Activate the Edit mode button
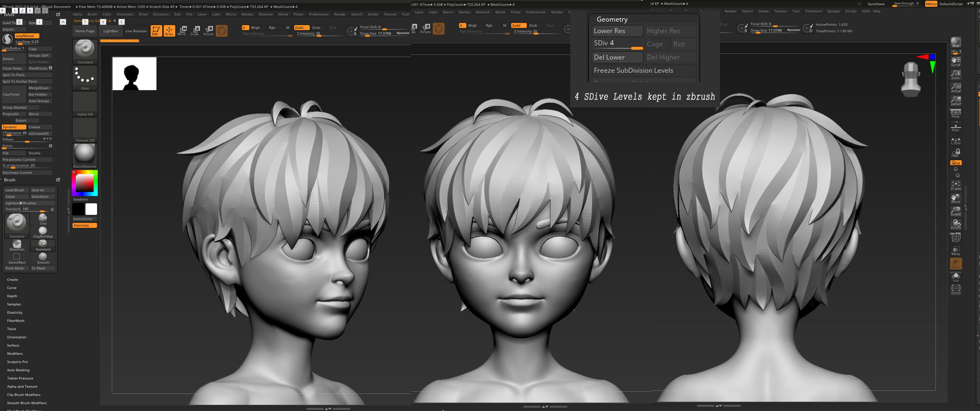The image size is (980, 411). 156,31
